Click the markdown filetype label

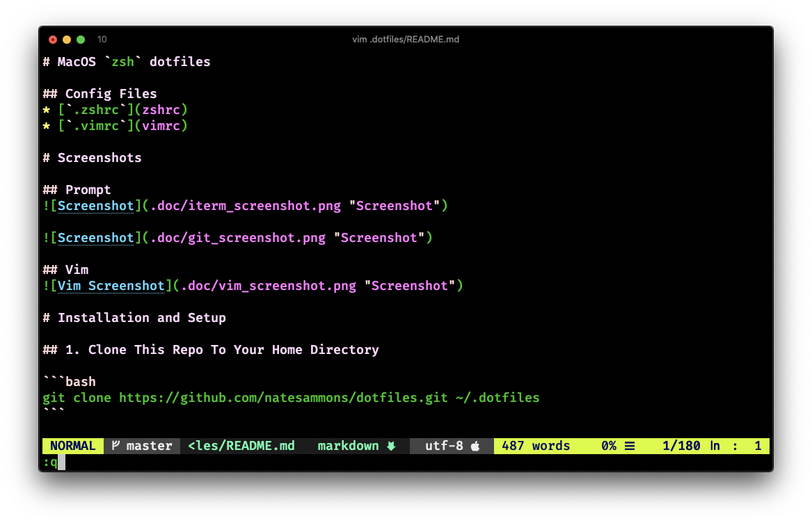click(x=348, y=446)
